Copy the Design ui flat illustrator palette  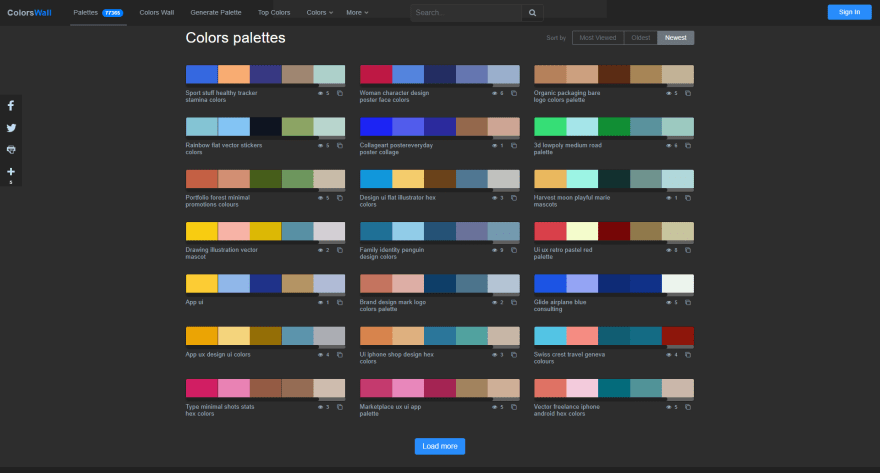coord(514,198)
